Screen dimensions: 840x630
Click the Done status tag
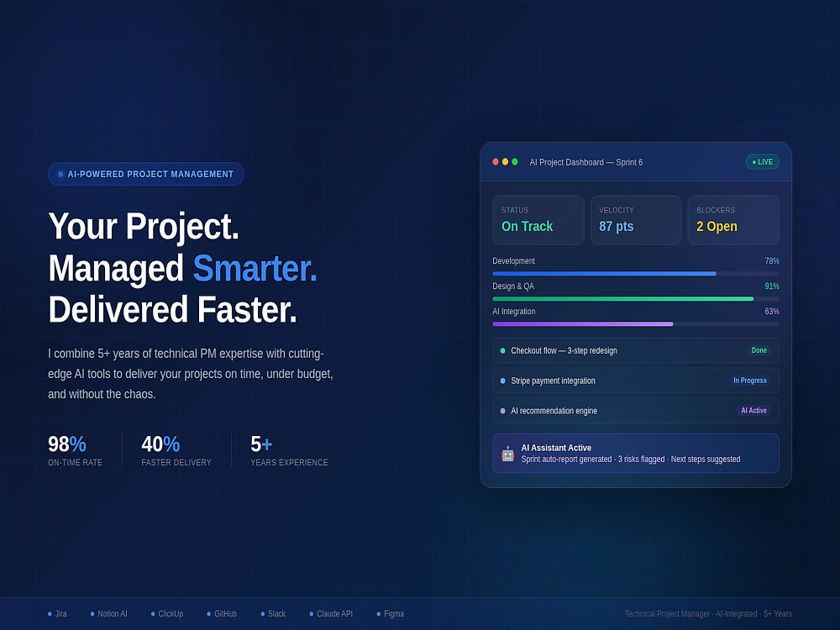[x=759, y=350]
